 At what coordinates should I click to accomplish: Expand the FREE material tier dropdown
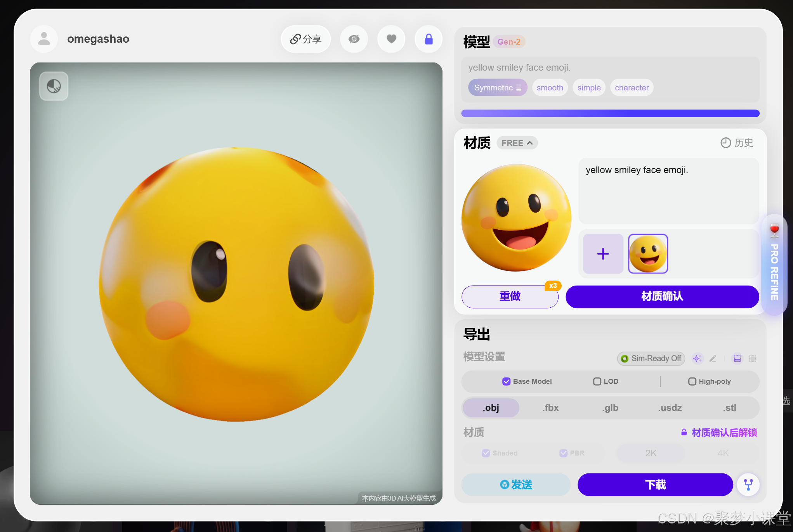point(517,143)
